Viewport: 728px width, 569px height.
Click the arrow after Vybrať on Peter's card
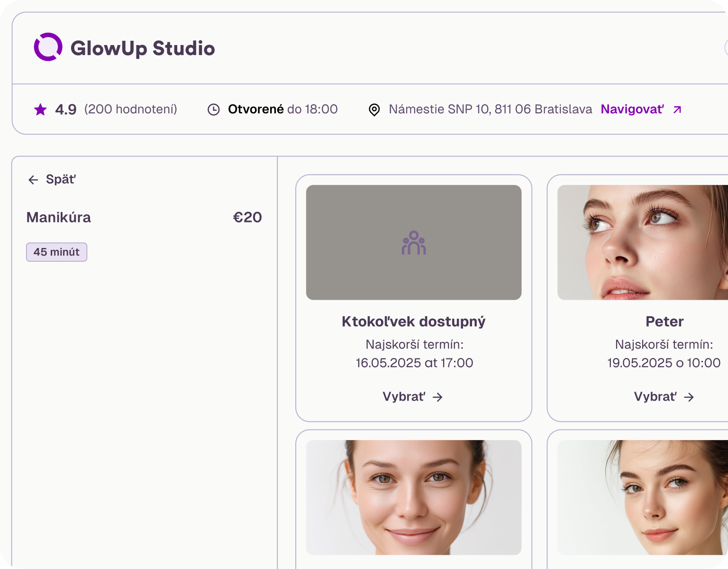pyautogui.click(x=690, y=397)
